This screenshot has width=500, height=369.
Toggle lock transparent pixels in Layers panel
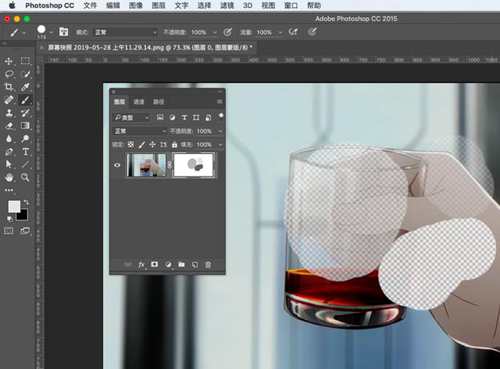click(131, 144)
